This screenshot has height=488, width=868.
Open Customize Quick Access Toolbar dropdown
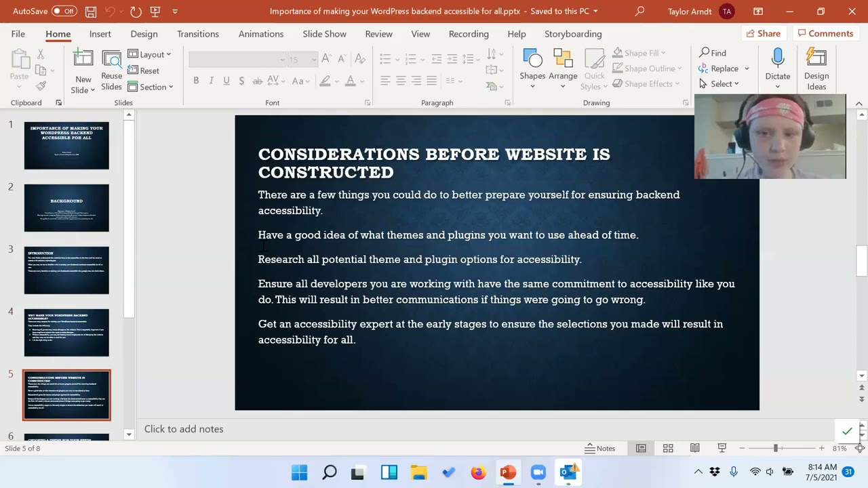(x=175, y=12)
